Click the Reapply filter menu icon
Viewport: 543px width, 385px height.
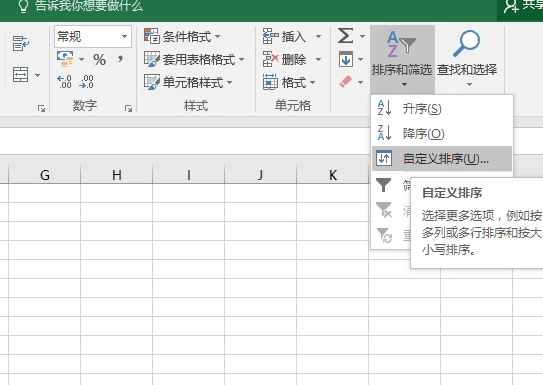(384, 235)
